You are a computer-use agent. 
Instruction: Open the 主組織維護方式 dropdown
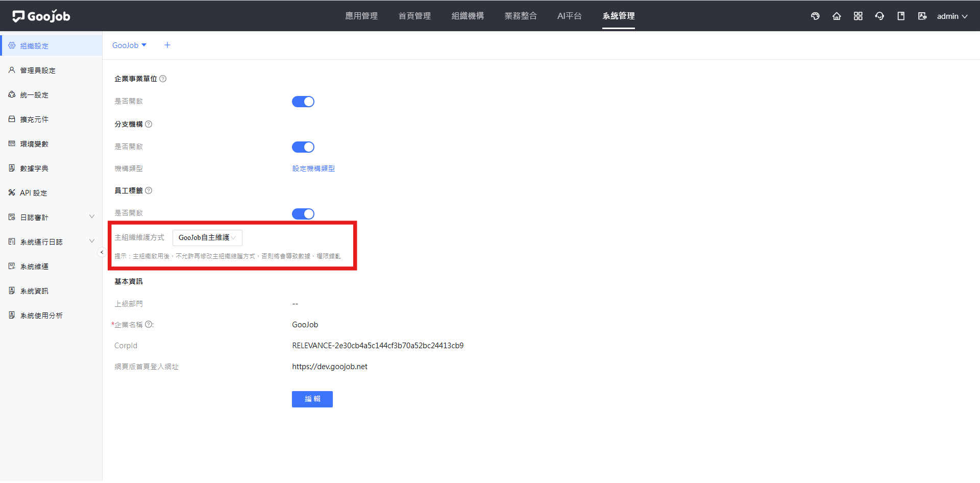pyautogui.click(x=207, y=237)
